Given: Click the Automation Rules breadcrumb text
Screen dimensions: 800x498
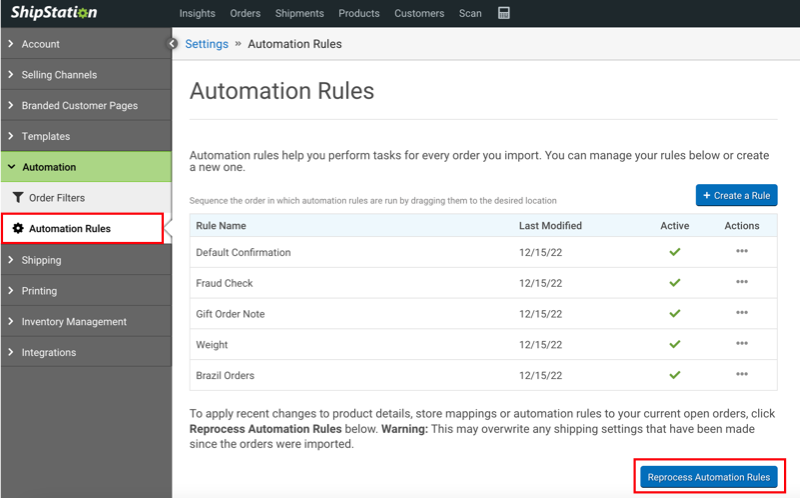Looking at the screenshot, I should point(295,44).
